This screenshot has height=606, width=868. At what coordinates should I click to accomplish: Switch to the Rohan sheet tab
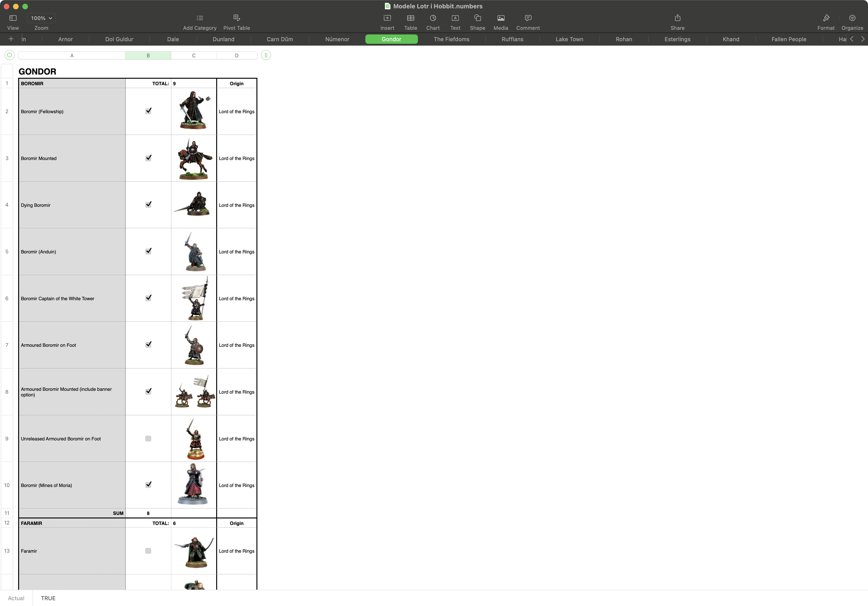[623, 39]
